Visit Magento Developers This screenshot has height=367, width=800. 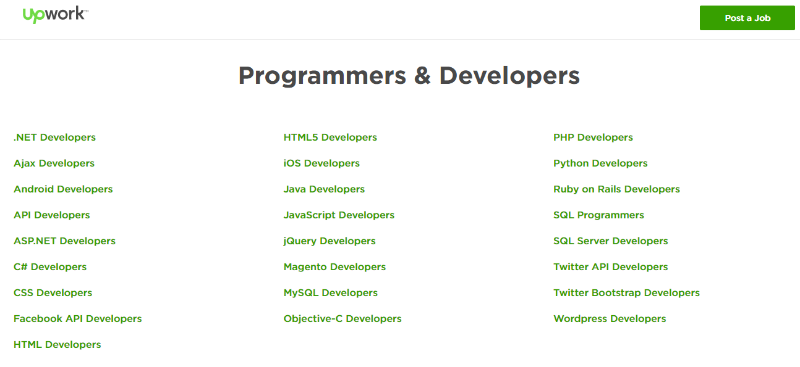(335, 267)
